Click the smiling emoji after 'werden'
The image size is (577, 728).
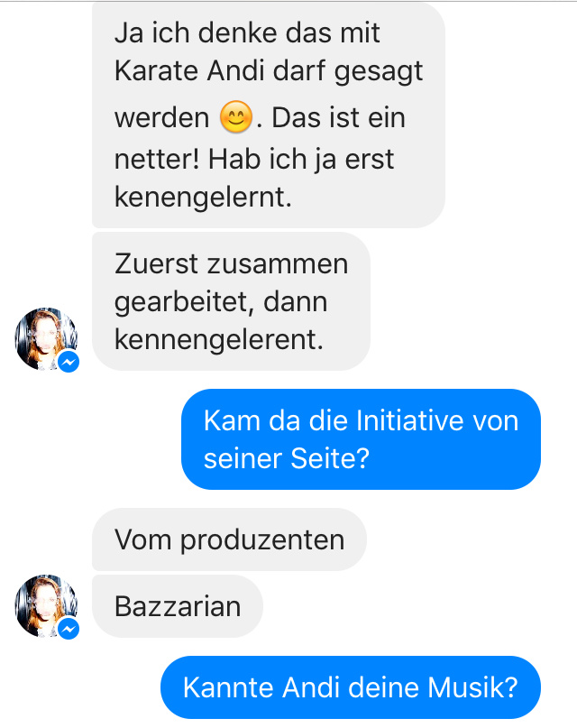click(236, 117)
